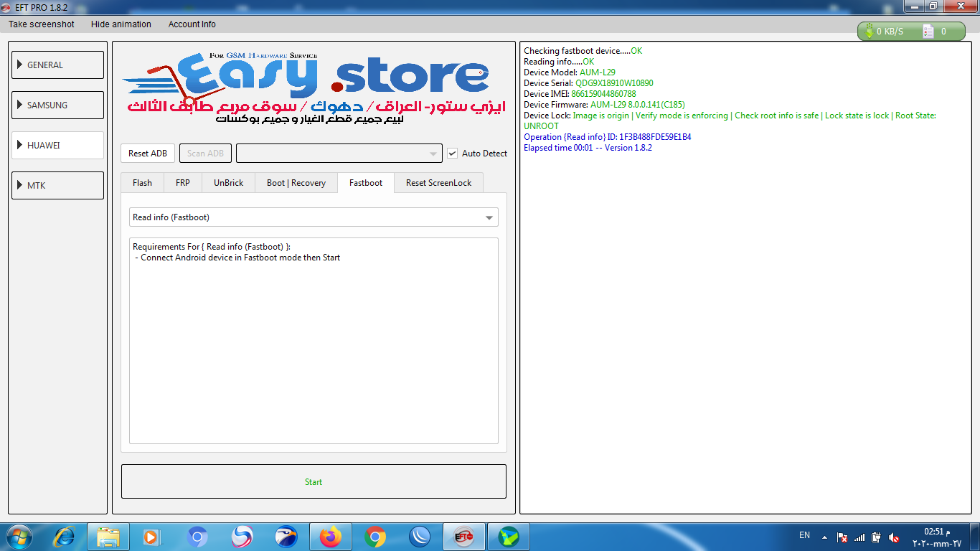Click the Scan ADB button

(x=205, y=154)
